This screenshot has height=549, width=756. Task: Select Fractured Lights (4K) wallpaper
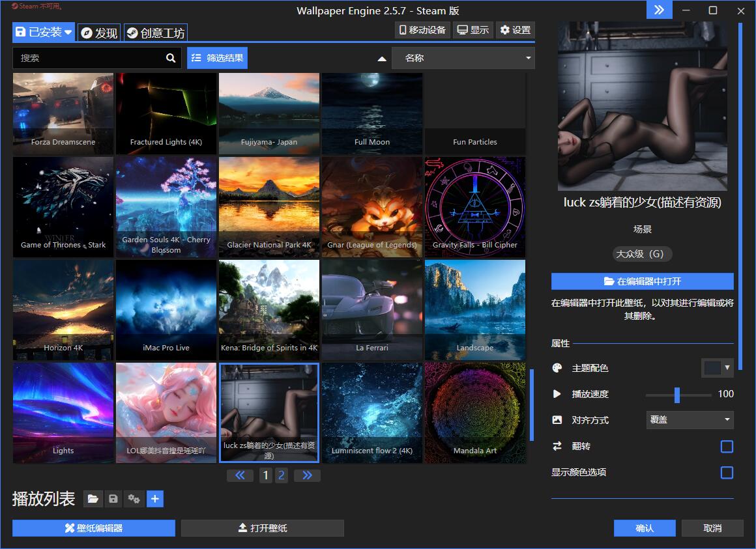[166, 114]
